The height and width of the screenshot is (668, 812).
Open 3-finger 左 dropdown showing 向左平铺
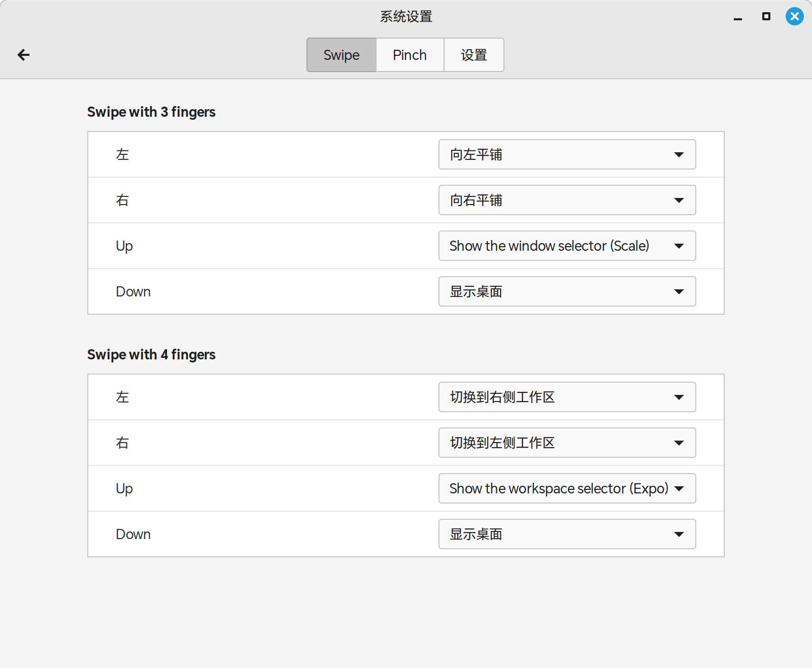567,154
